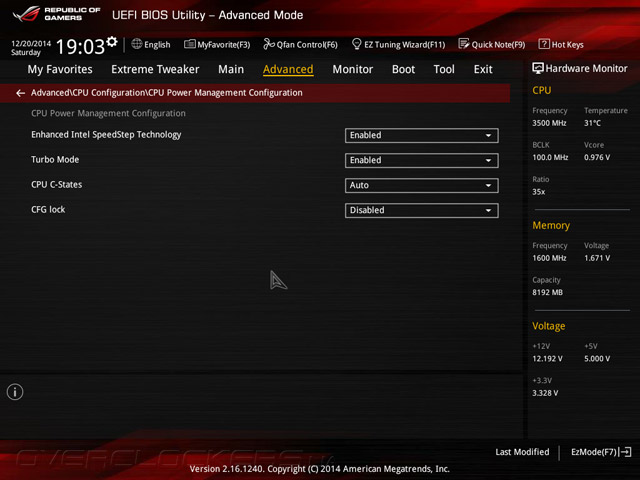Click English language button
This screenshot has height=480, width=640.
[x=157, y=44]
